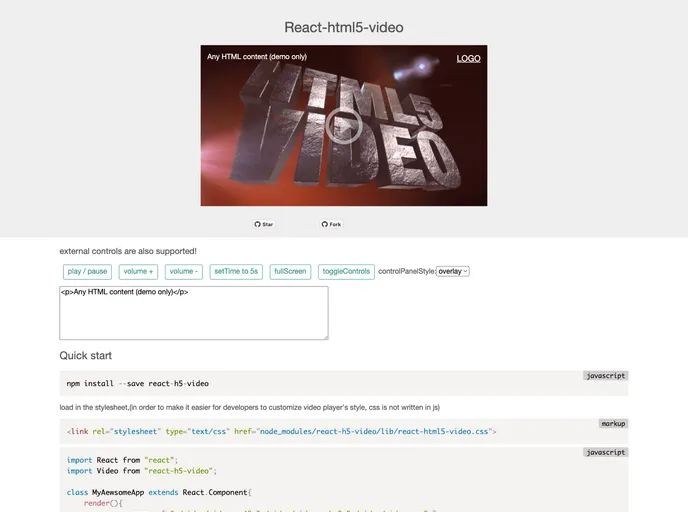Click the npm install command line

(x=138, y=383)
